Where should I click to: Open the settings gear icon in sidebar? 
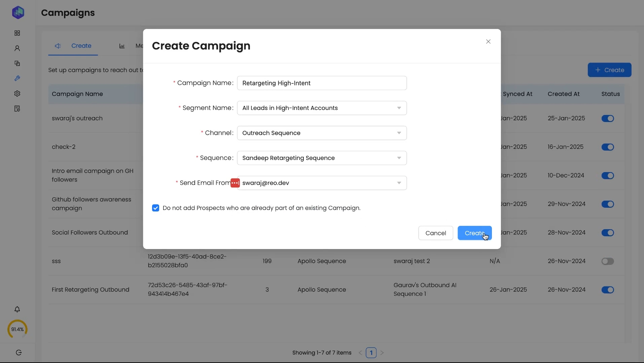point(17,93)
